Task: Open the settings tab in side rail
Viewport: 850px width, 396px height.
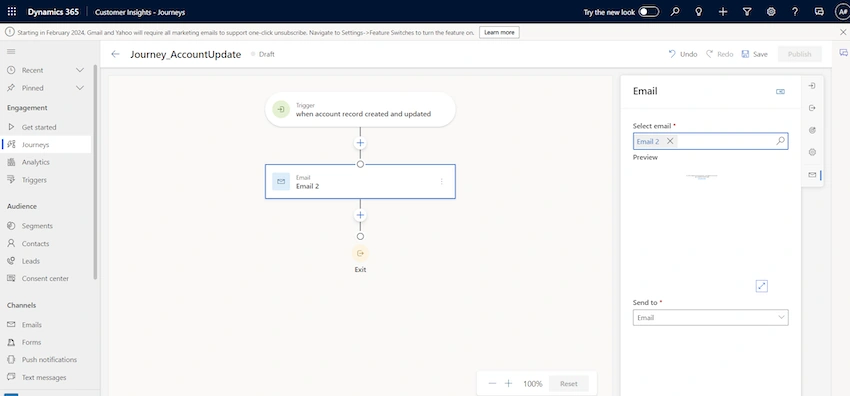Action: click(x=812, y=152)
